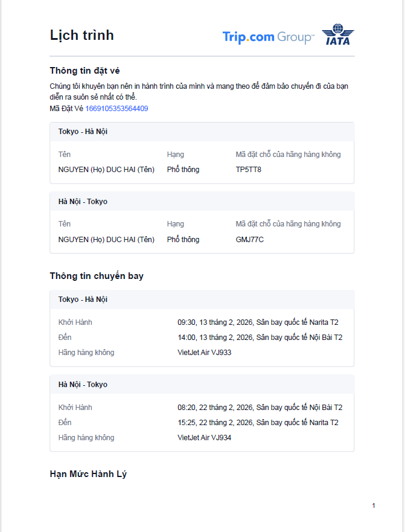Click the IATA logo
The image size is (405, 532).
click(338, 35)
